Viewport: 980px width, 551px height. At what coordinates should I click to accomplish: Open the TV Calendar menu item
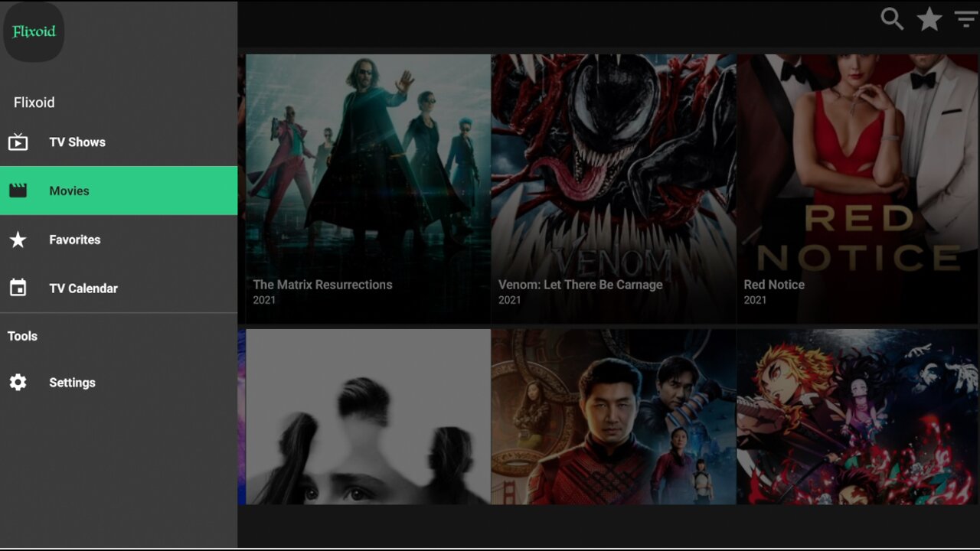click(x=119, y=289)
